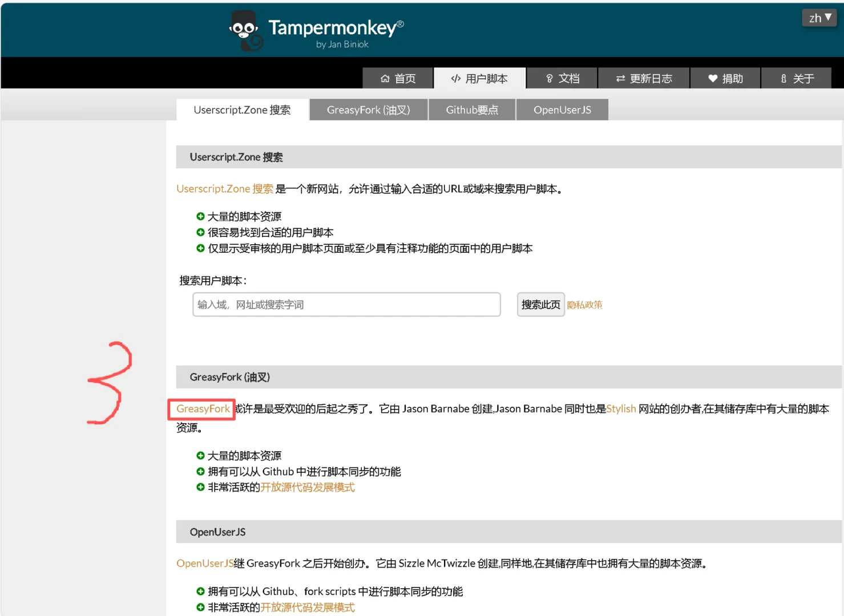Focus the userscript search input field

[x=346, y=305]
